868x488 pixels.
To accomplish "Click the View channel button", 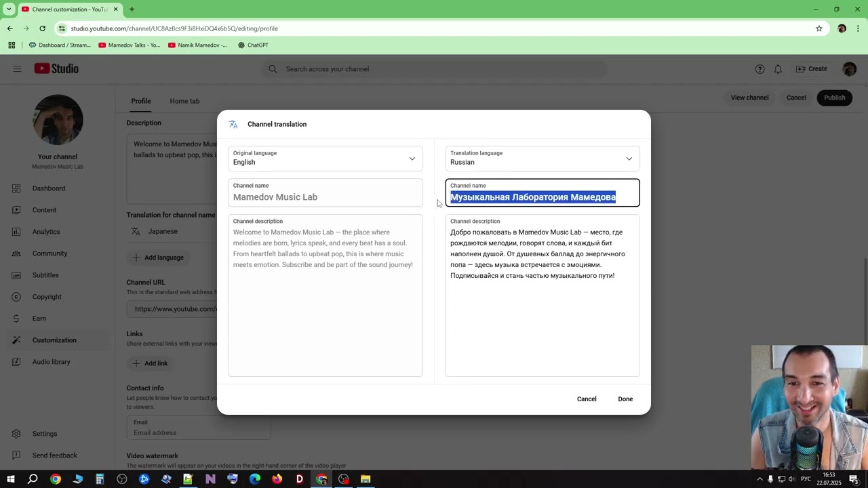I will [749, 98].
